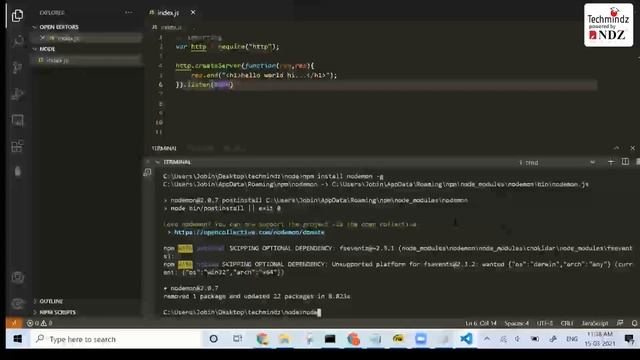Open the Manage gear in the activity bar

click(x=17, y=303)
